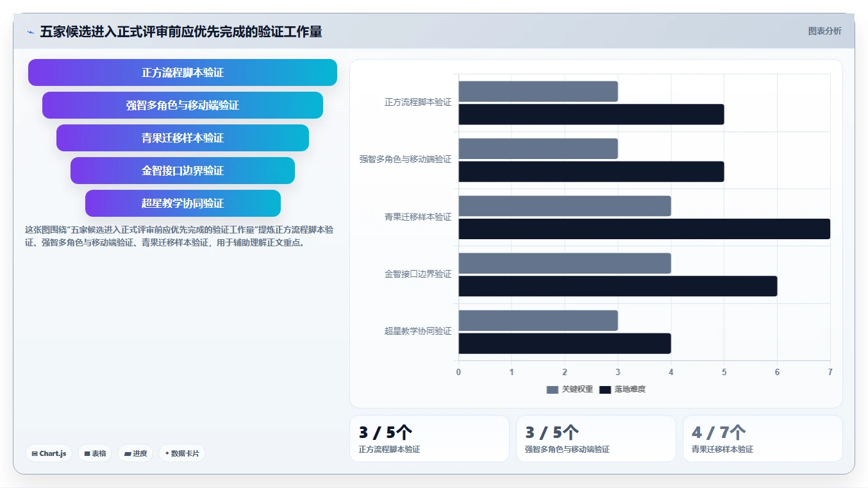Click the Chart.js tag chip
This screenshot has height=488, width=868.
(49, 453)
